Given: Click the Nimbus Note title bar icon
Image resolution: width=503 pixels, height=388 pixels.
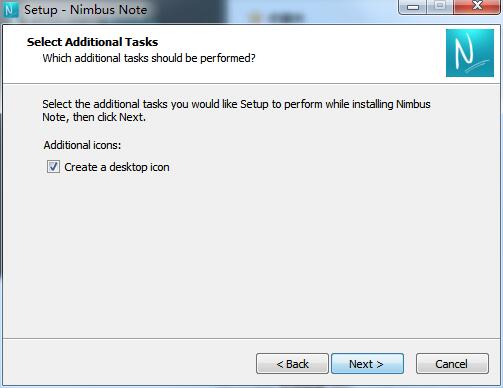Looking at the screenshot, I should point(10,10).
